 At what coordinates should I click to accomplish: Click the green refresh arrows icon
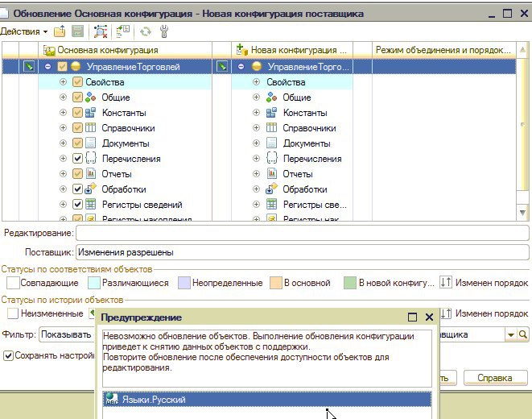pos(146,31)
